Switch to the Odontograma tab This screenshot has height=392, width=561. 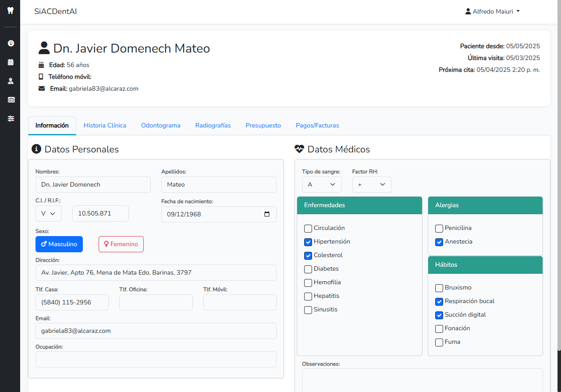(160, 126)
